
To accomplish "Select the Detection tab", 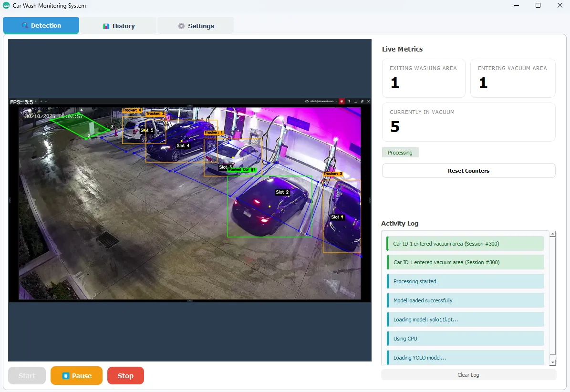I will pos(41,25).
